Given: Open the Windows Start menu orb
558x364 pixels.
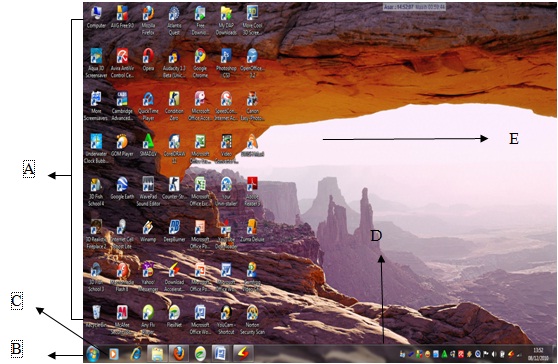Looking at the screenshot, I should point(93,354).
